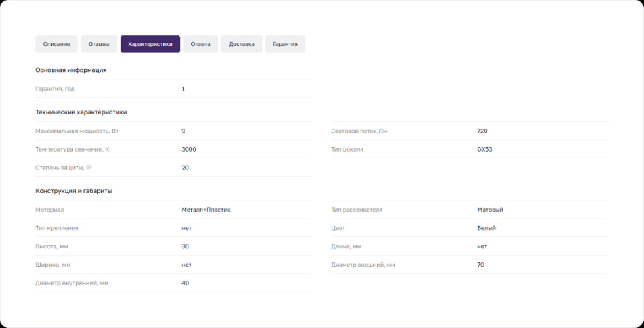Click the Металл+Пластик material value
Image resolution: width=644 pixels, height=328 pixels.
pyautogui.click(x=206, y=210)
